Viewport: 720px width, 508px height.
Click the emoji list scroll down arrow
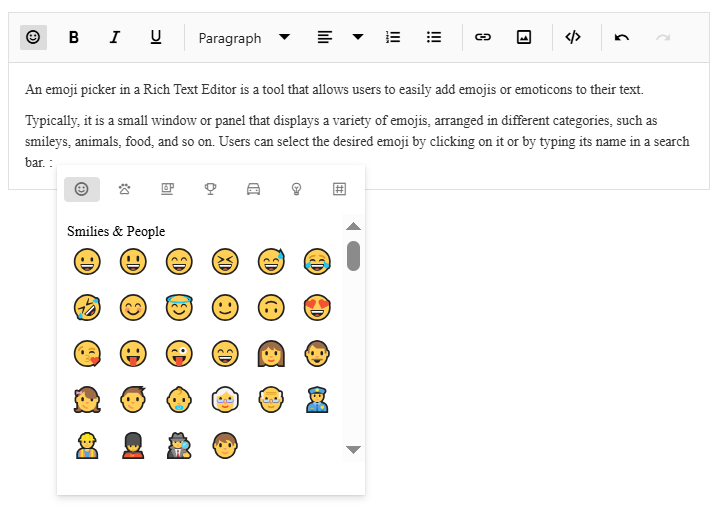(x=353, y=450)
